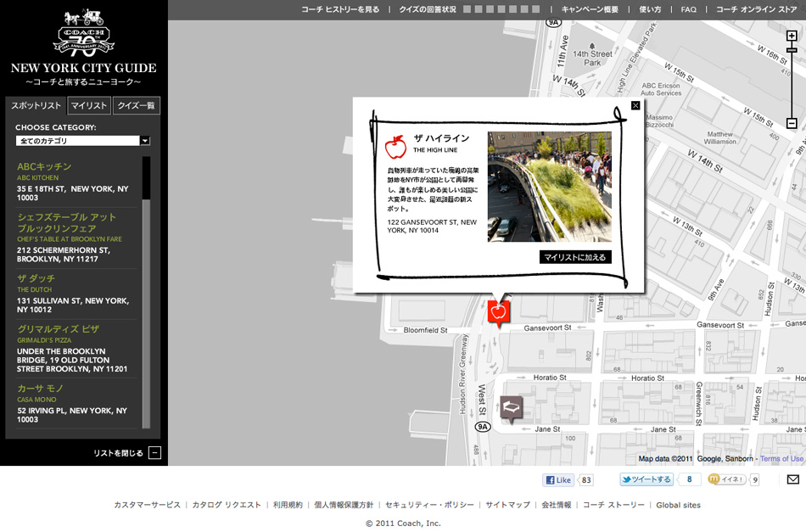Viewport: 806px width, 532px height.
Task: Open コーチ ストーリー footer link
Action: [613, 505]
